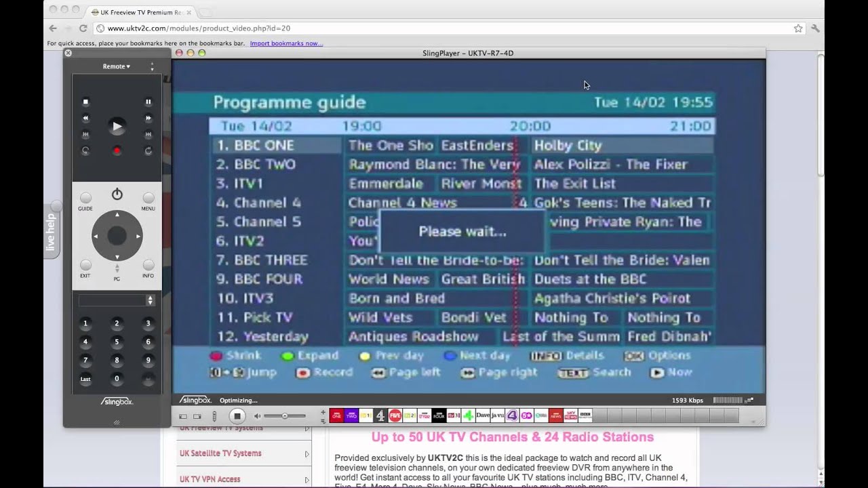The image size is (868, 488).
Task: Close the remote panel with its X button
Action: click(68, 53)
